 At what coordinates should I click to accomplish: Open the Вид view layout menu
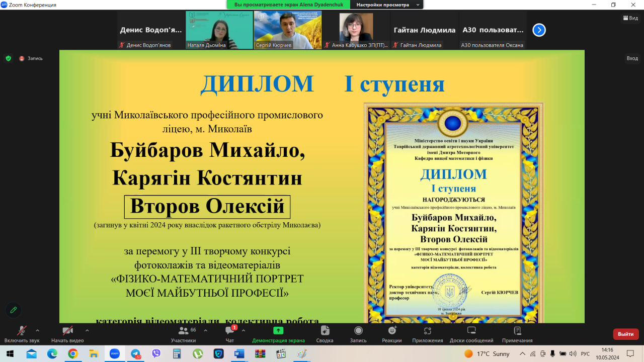(x=630, y=18)
